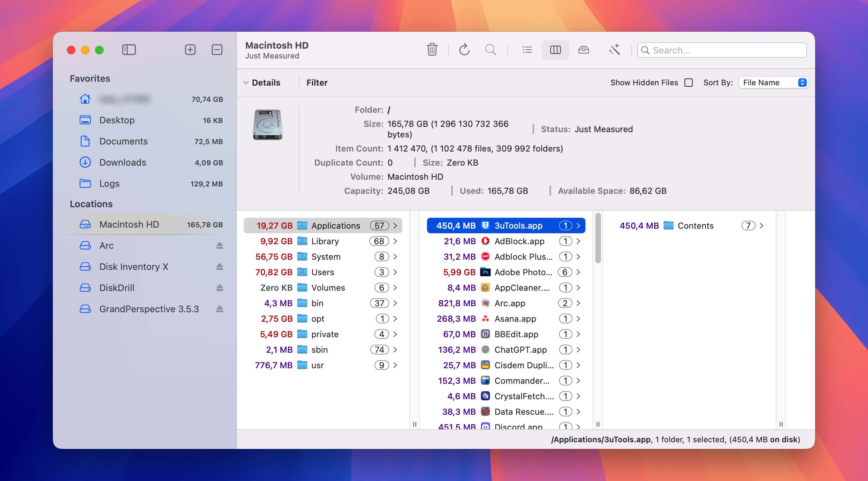Expand Commander app chevron
This screenshot has width=868, height=481.
tap(578, 381)
